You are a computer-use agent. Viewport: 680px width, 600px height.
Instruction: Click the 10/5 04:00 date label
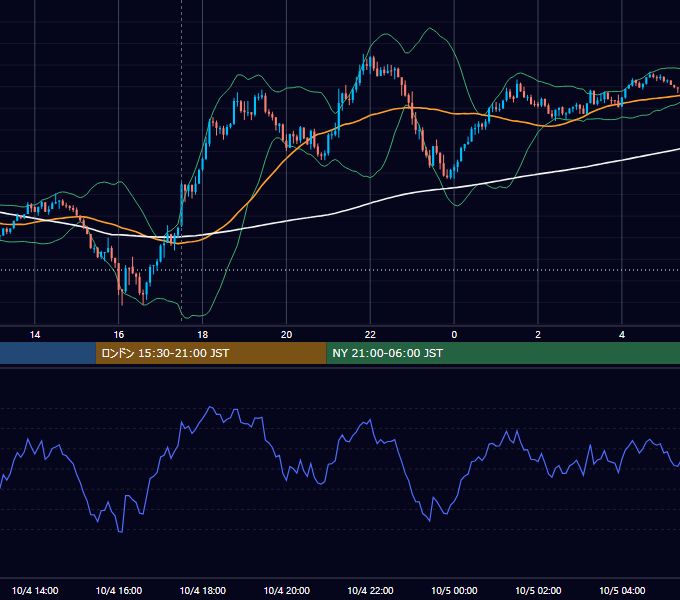pyautogui.click(x=622, y=590)
